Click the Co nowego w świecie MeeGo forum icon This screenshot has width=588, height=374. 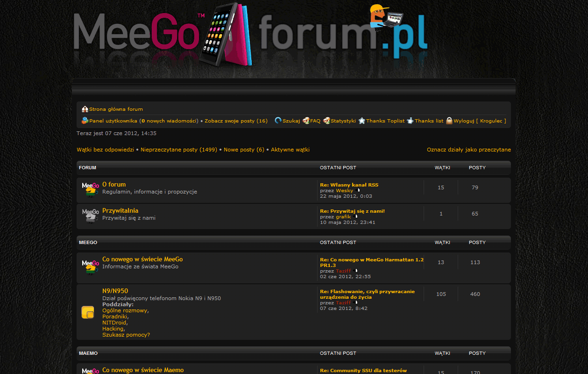pos(90,267)
